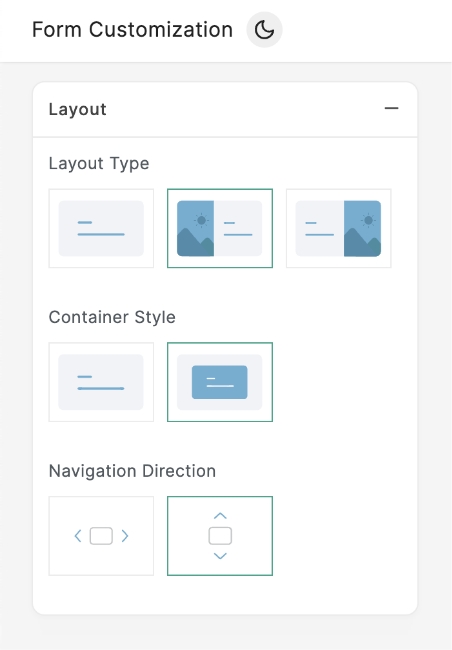Select the plain container style without a box
The height and width of the screenshot is (650, 452).
pos(101,382)
